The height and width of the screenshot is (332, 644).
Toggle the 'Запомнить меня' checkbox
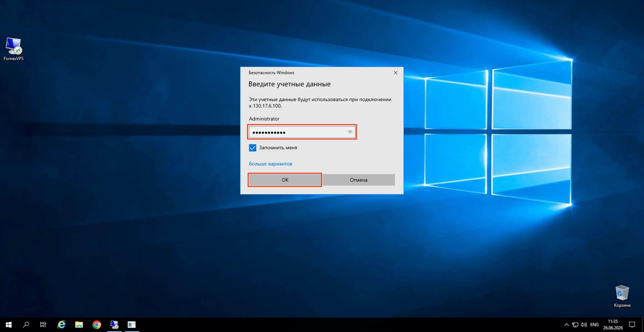coord(252,148)
